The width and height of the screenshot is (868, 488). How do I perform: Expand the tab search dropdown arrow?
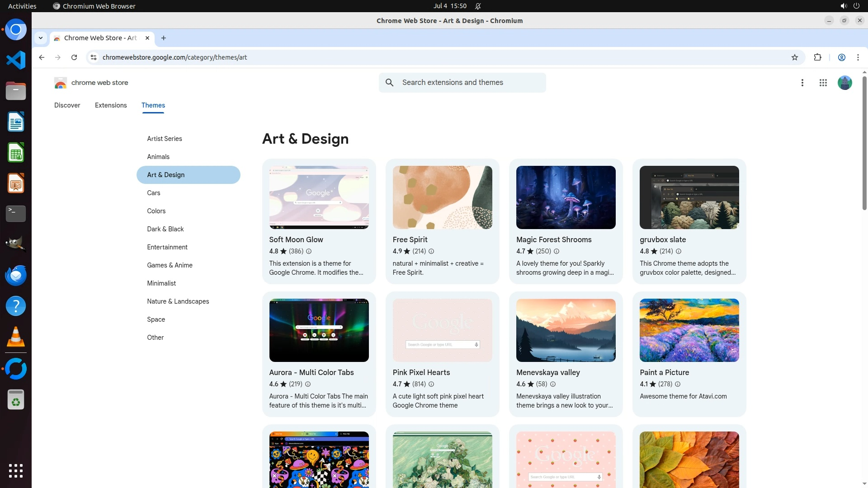[x=41, y=38]
